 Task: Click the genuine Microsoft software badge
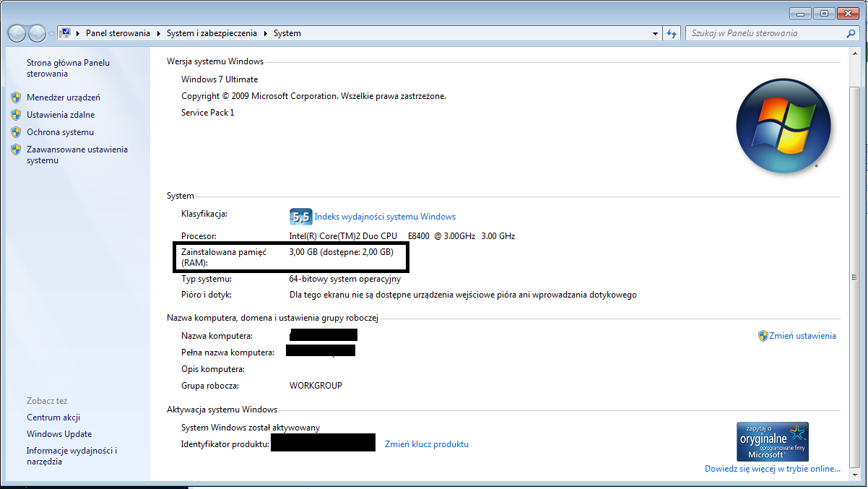[772, 442]
